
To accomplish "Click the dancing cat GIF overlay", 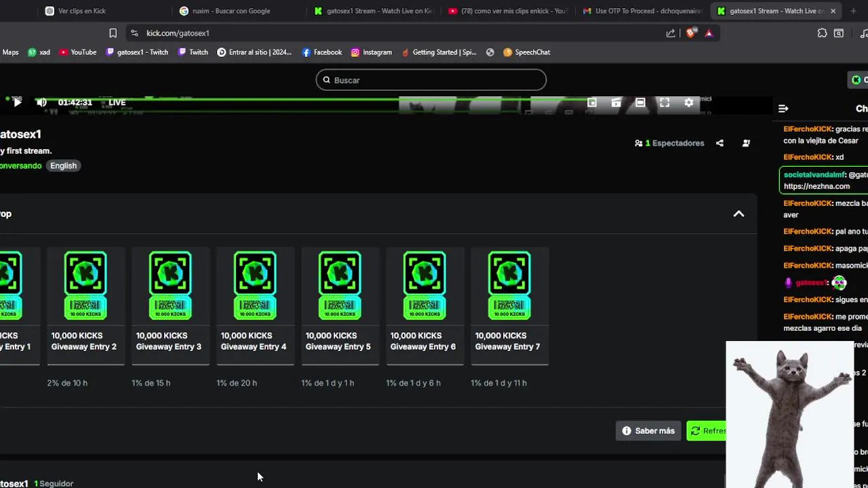I will coord(790,415).
